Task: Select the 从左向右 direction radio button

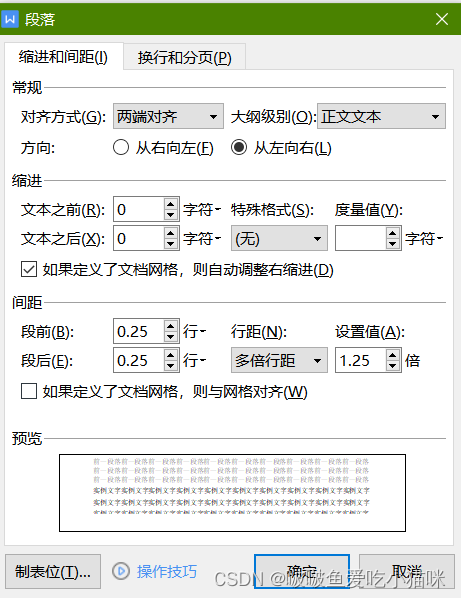Action: pos(239,148)
